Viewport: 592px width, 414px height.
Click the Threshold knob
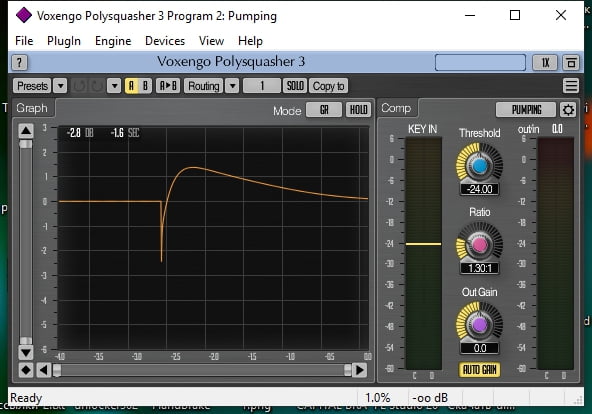click(x=479, y=165)
